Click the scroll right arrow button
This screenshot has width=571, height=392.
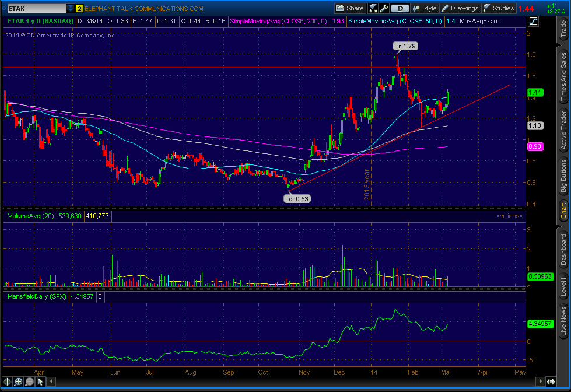[540, 381]
